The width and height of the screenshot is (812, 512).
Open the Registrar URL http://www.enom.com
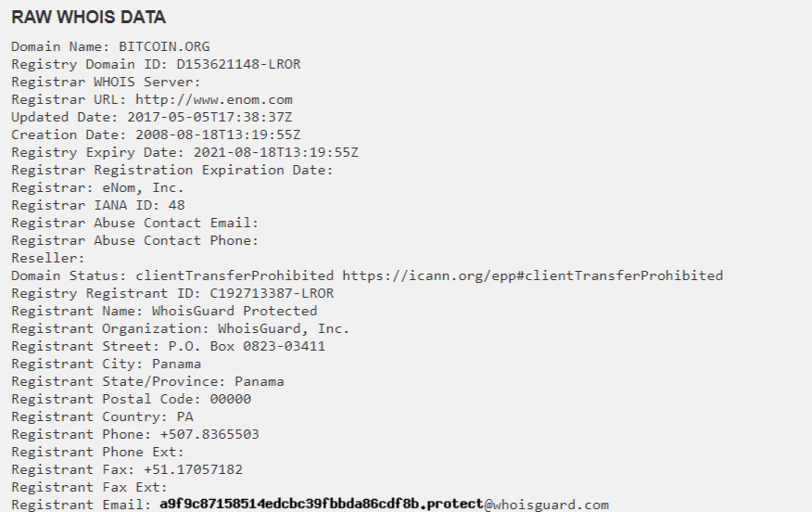[x=214, y=99]
